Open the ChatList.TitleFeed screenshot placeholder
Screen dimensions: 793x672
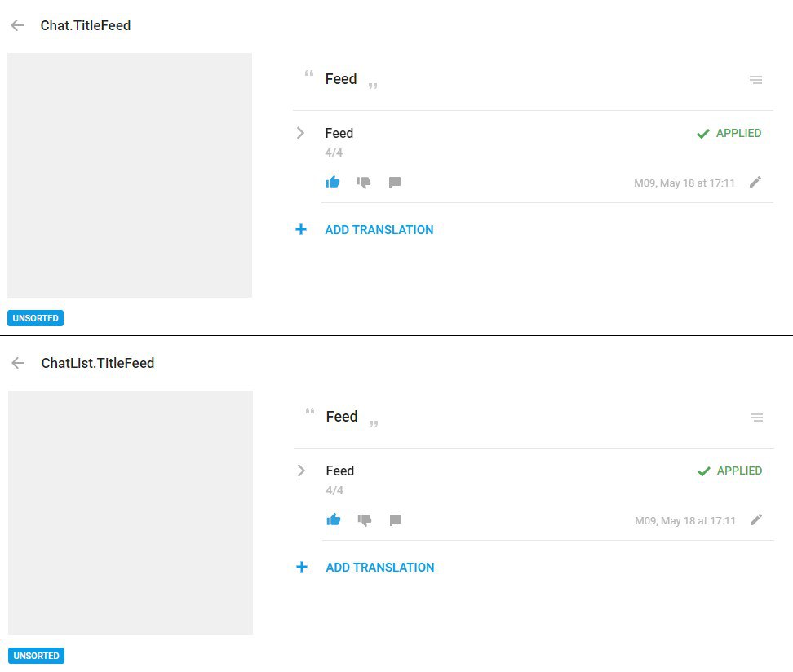click(x=131, y=513)
